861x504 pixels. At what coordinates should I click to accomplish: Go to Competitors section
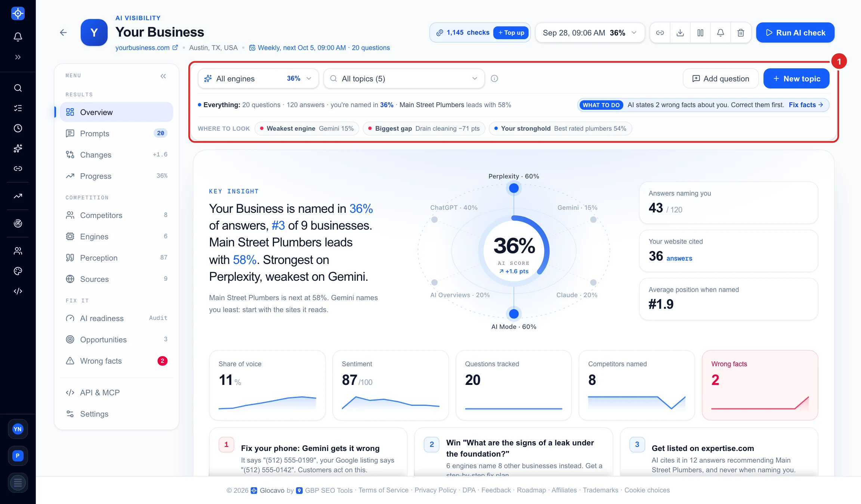pos(116,215)
